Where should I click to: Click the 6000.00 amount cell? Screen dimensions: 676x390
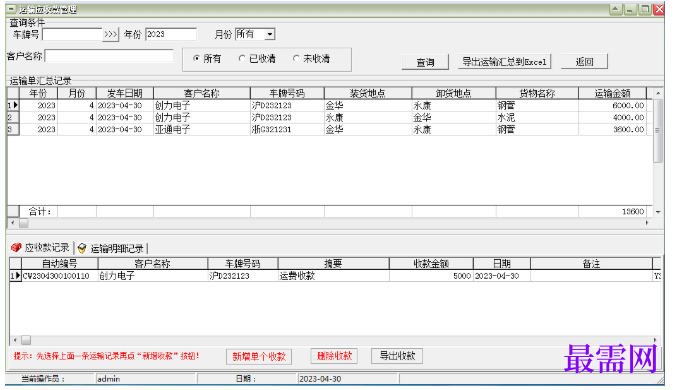pos(612,105)
